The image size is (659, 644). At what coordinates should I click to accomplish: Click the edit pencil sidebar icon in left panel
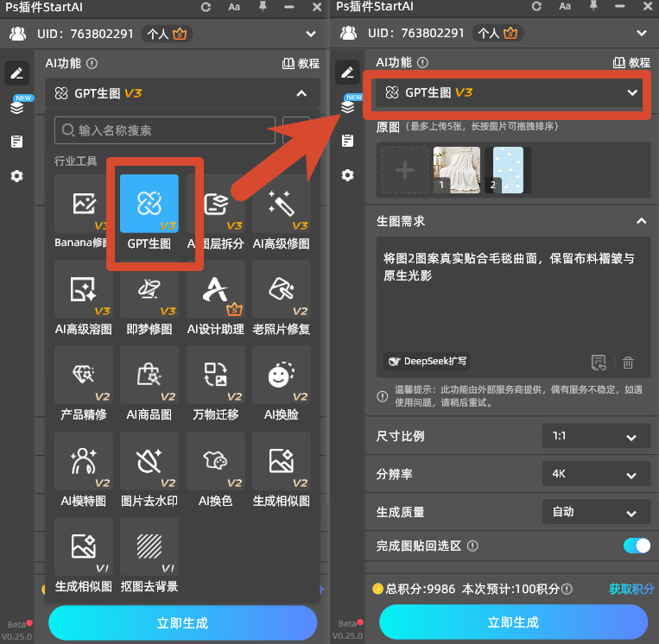16,73
